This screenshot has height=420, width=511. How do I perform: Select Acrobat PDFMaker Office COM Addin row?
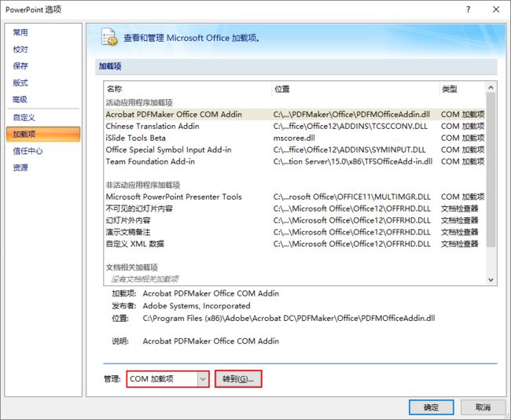click(295, 115)
